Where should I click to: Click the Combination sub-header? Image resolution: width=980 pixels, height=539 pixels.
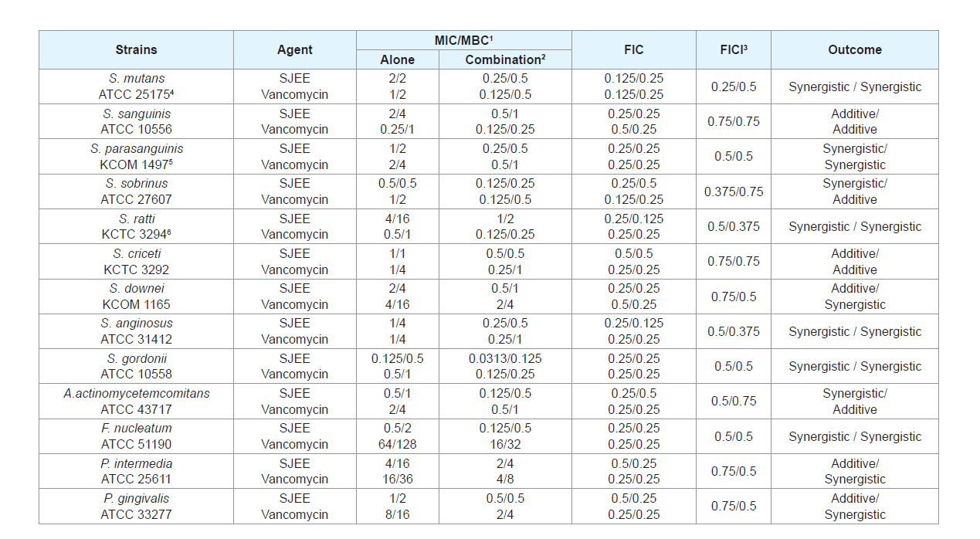pyautogui.click(x=506, y=59)
